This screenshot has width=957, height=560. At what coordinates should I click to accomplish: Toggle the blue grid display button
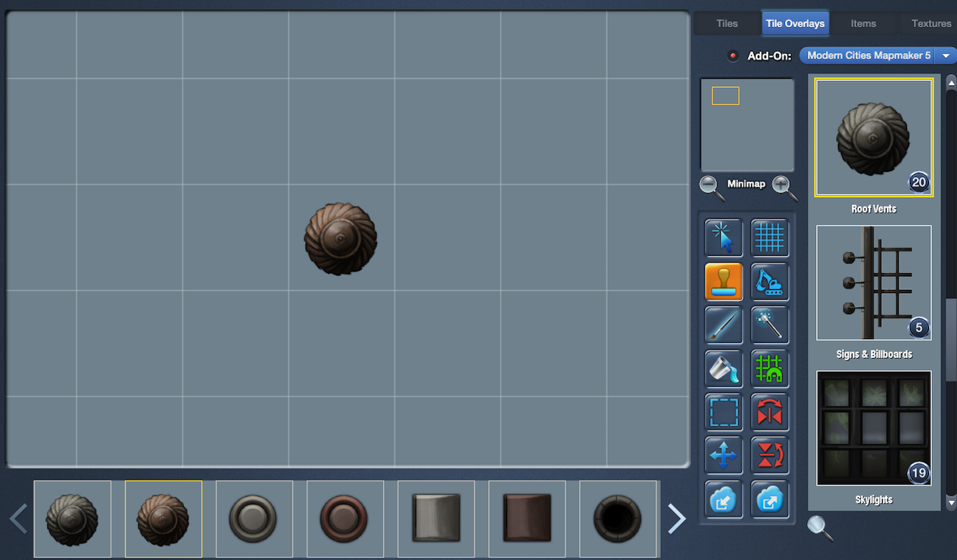click(769, 238)
